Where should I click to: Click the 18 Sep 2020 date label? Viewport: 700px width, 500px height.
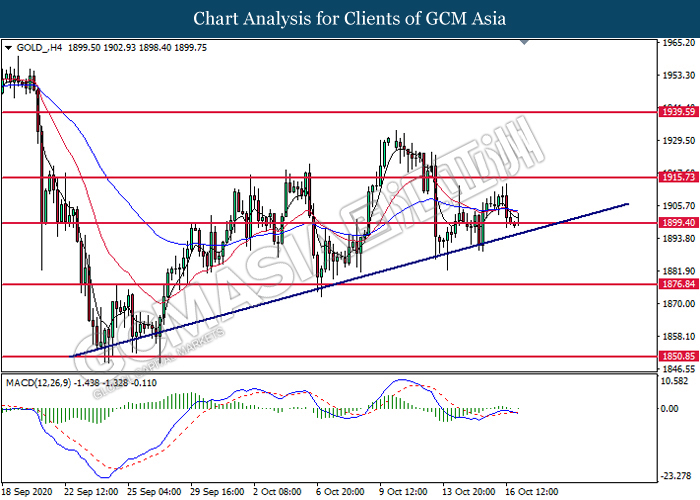click(29, 492)
